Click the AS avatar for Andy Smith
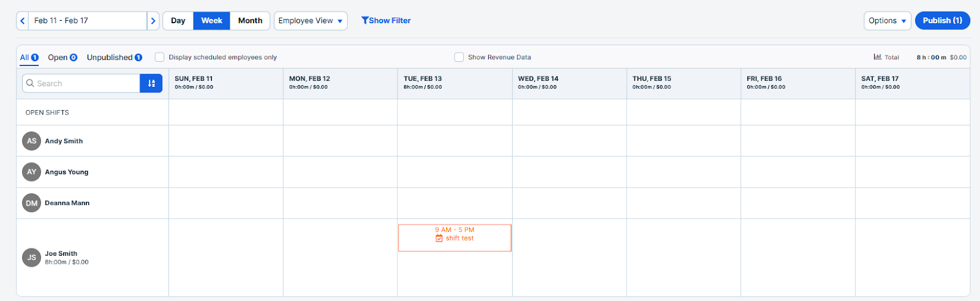This screenshot has width=980, height=301. tap(32, 141)
